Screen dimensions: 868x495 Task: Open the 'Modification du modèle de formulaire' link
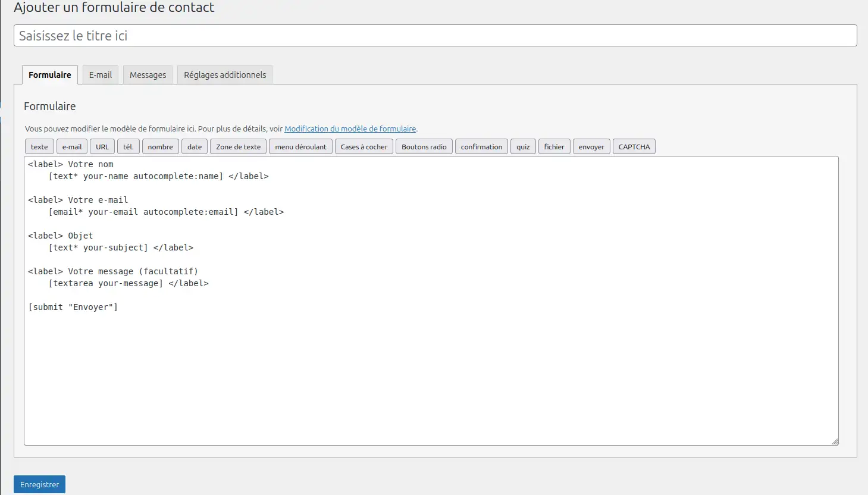pyautogui.click(x=350, y=129)
